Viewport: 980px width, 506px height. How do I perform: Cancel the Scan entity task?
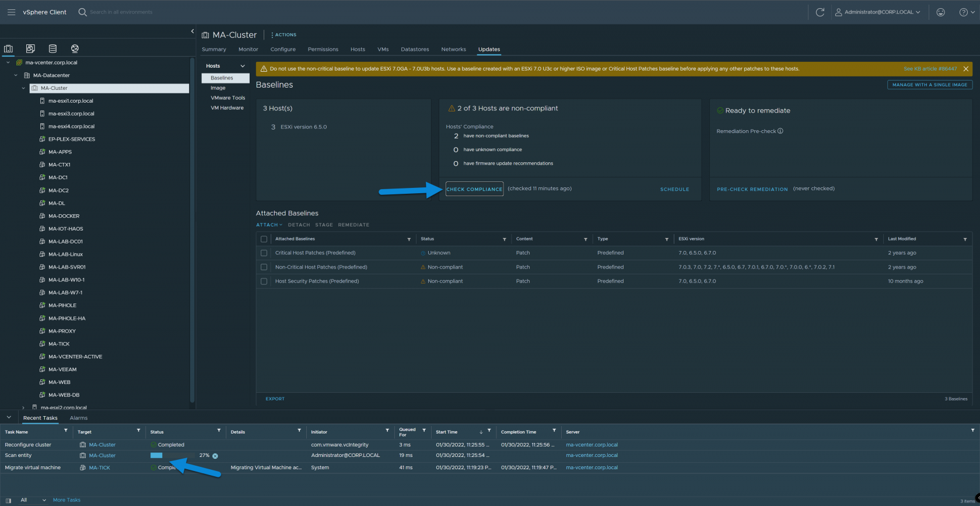point(215,456)
